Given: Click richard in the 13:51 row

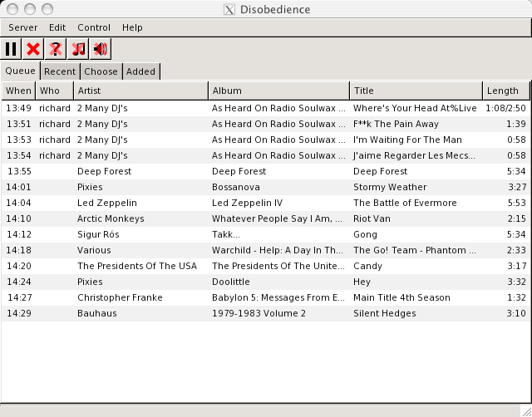Looking at the screenshot, I should coord(55,124).
